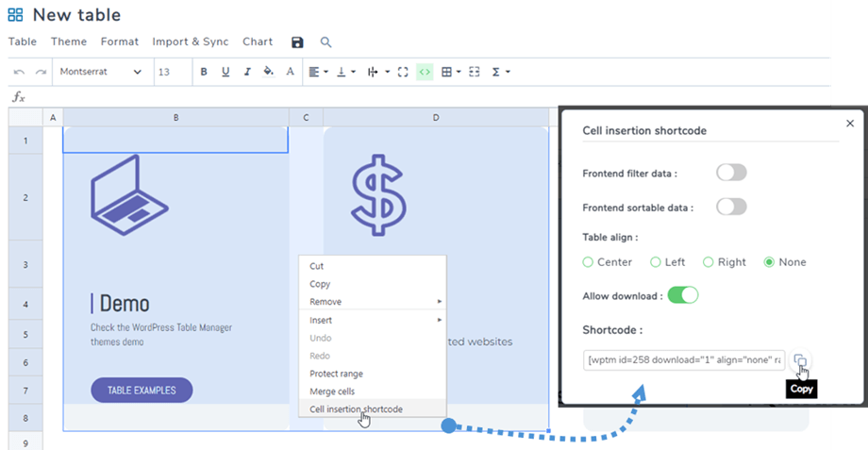Expand horizontal text align dropdown
Screen dimensions: 868x450
318,72
